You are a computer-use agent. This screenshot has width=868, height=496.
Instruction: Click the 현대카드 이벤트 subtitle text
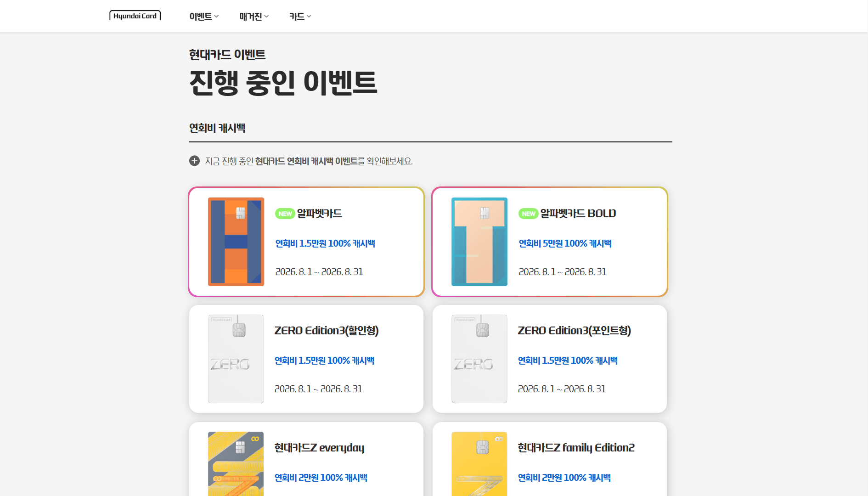[x=227, y=55]
